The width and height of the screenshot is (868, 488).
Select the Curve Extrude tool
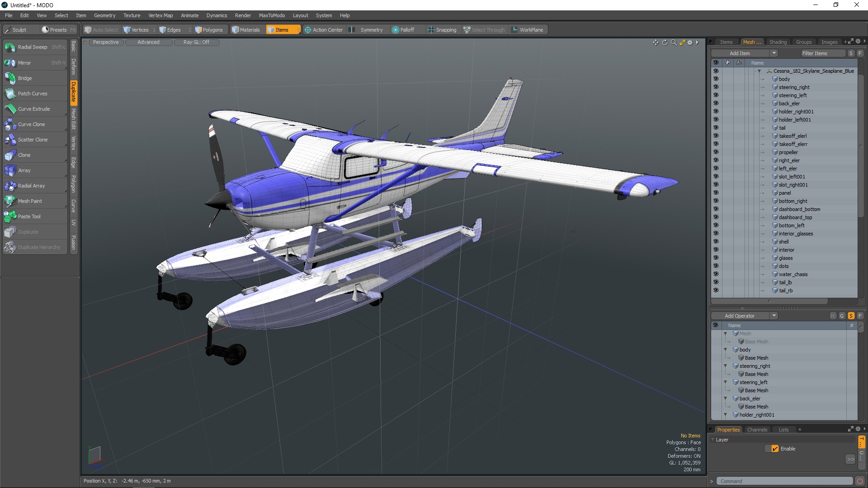click(34, 109)
